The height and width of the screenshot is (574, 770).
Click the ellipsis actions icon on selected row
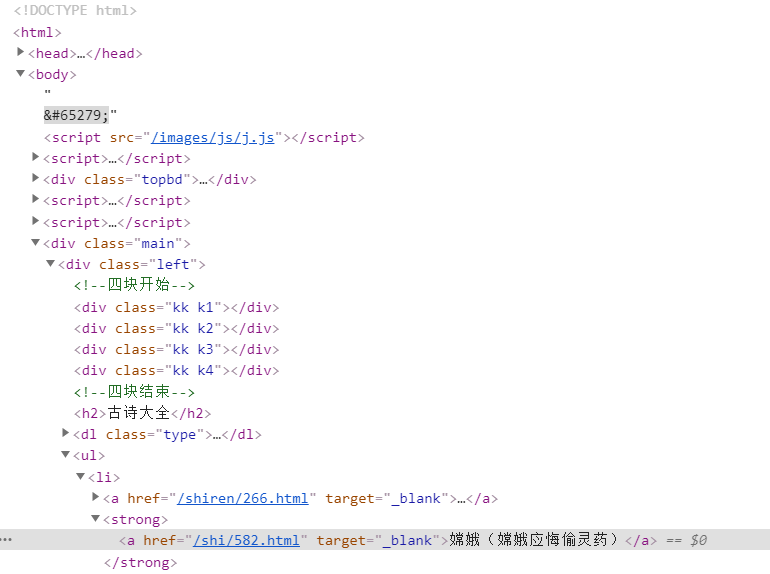pyautogui.click(x=6, y=539)
